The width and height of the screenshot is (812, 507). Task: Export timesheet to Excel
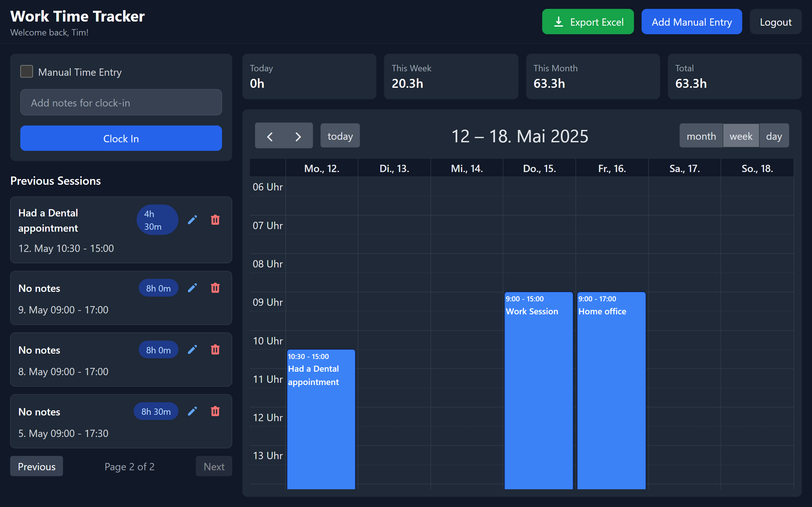pos(587,22)
